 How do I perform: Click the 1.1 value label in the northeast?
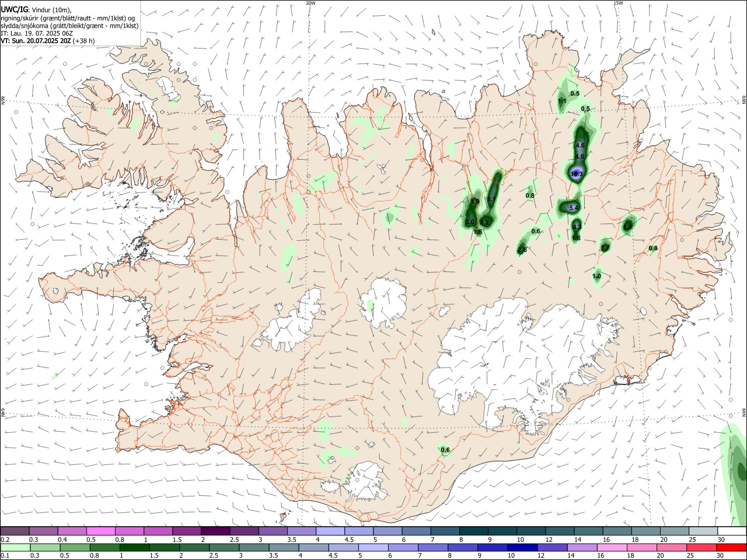click(562, 101)
